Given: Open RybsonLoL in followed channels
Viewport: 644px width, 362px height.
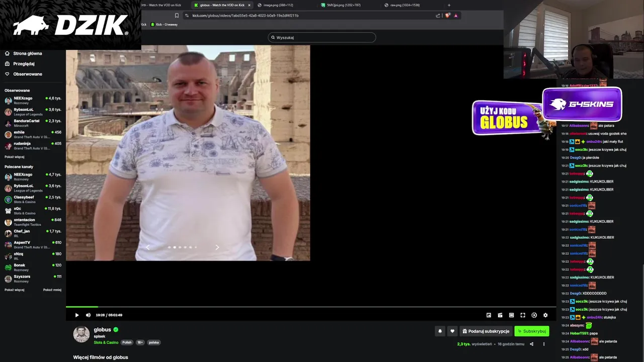Looking at the screenshot, I should pos(33,112).
